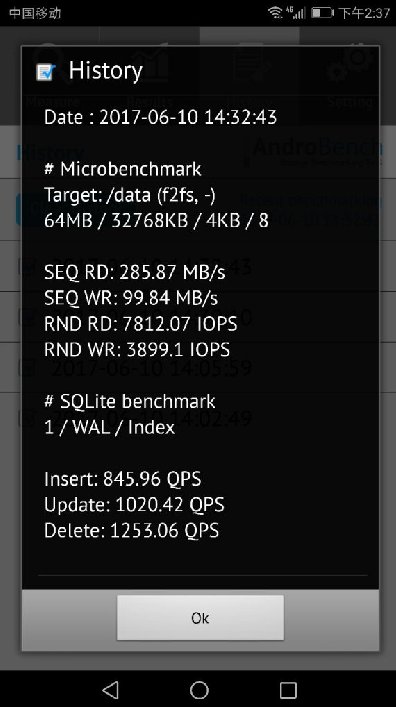Image resolution: width=396 pixels, height=707 pixels.
Task: Tap the SEQ WR 99.84 MB/s result
Action: click(131, 298)
